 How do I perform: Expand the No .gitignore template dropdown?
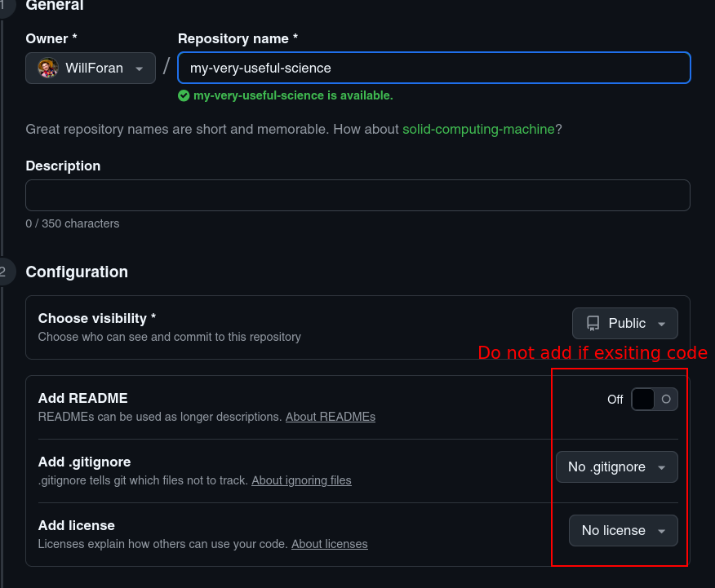(616, 466)
